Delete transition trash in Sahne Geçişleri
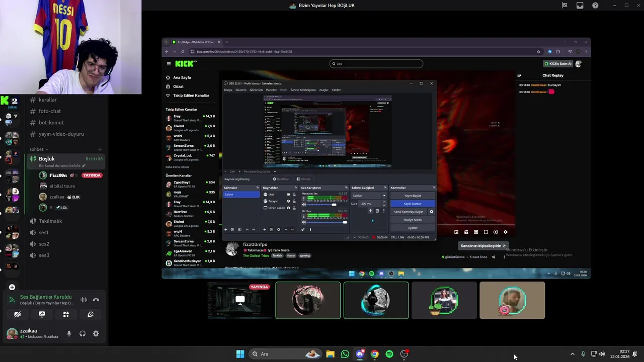Viewport: 644px width, 362px height. tap(377, 211)
